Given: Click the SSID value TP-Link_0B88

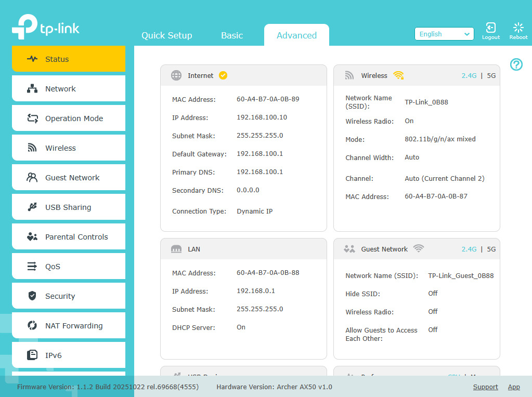Looking at the screenshot, I should pos(426,102).
